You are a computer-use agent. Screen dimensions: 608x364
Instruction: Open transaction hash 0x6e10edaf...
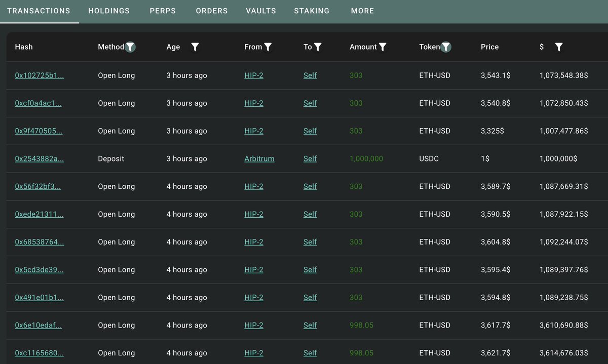[x=39, y=326]
